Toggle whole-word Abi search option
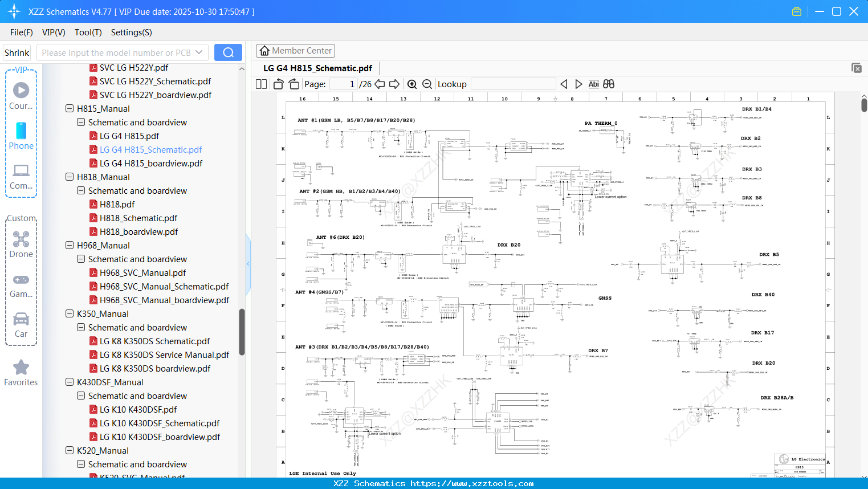This screenshot has height=489, width=868. pyautogui.click(x=594, y=84)
